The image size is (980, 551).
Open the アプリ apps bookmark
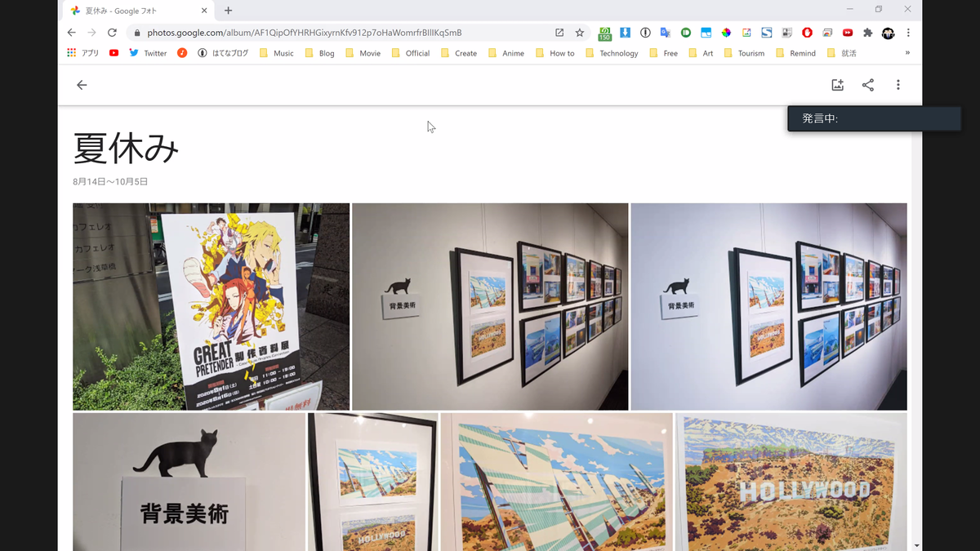coord(82,53)
